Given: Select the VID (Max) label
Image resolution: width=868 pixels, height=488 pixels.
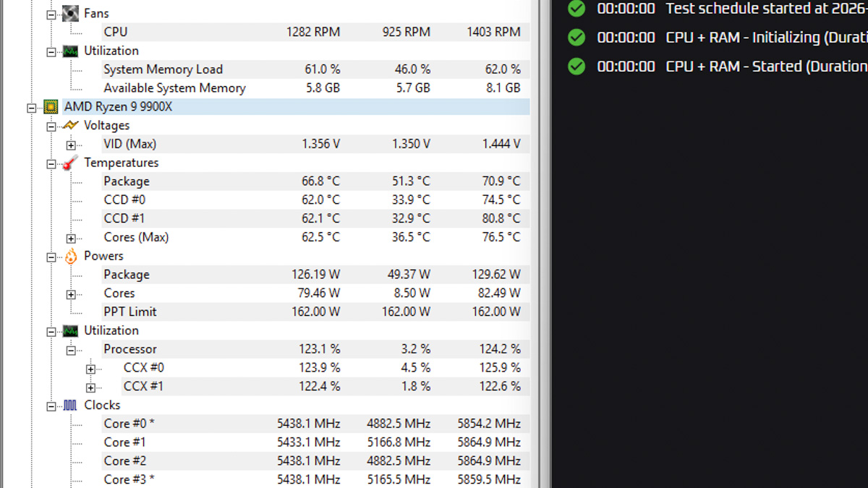Looking at the screenshot, I should (129, 144).
